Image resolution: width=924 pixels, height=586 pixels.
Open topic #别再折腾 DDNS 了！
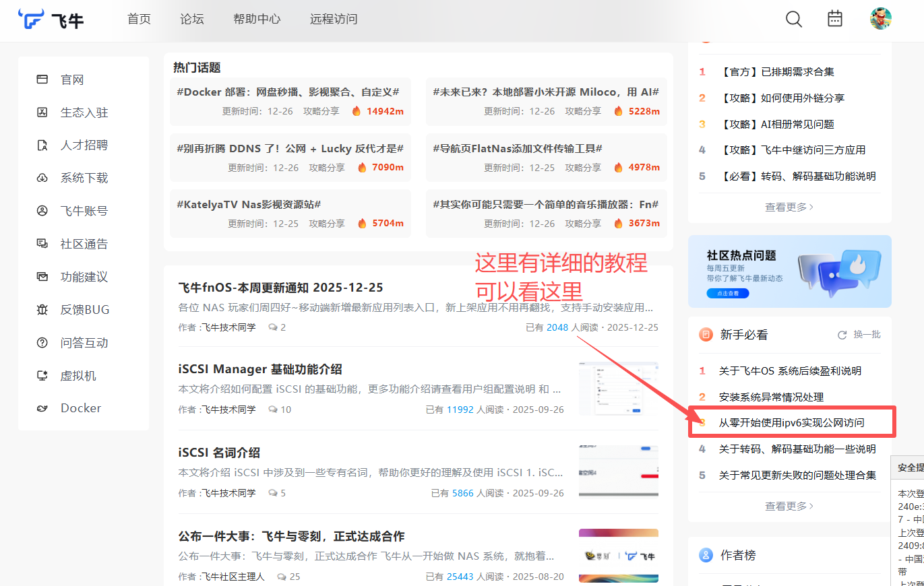pos(290,148)
